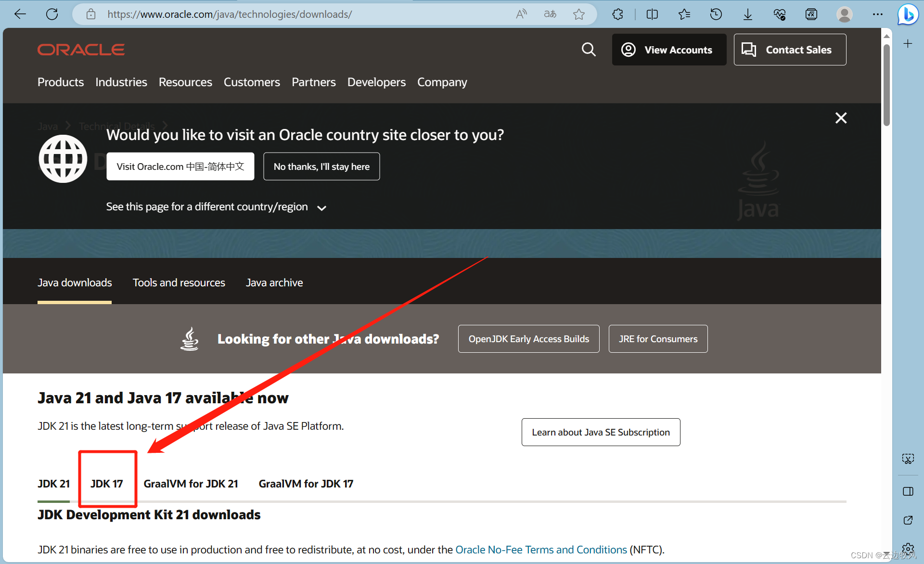Click the browser refresh icon
924x564 pixels.
pyautogui.click(x=52, y=14)
